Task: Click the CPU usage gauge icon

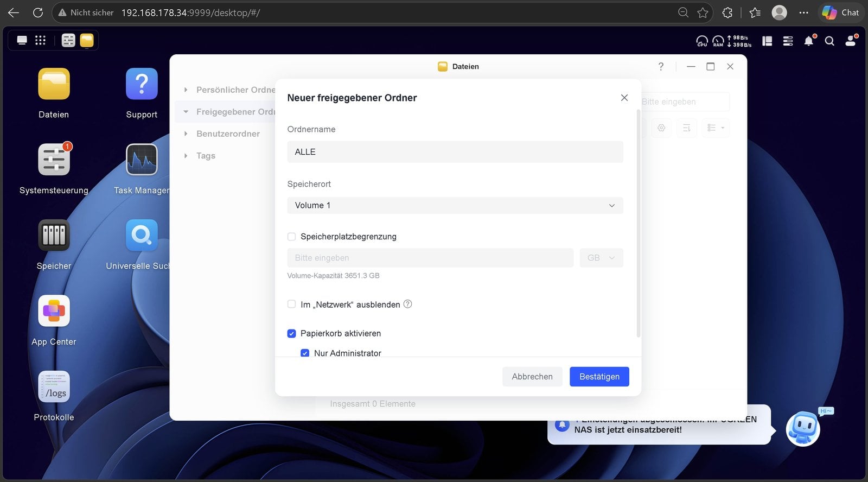Action: pyautogui.click(x=702, y=41)
